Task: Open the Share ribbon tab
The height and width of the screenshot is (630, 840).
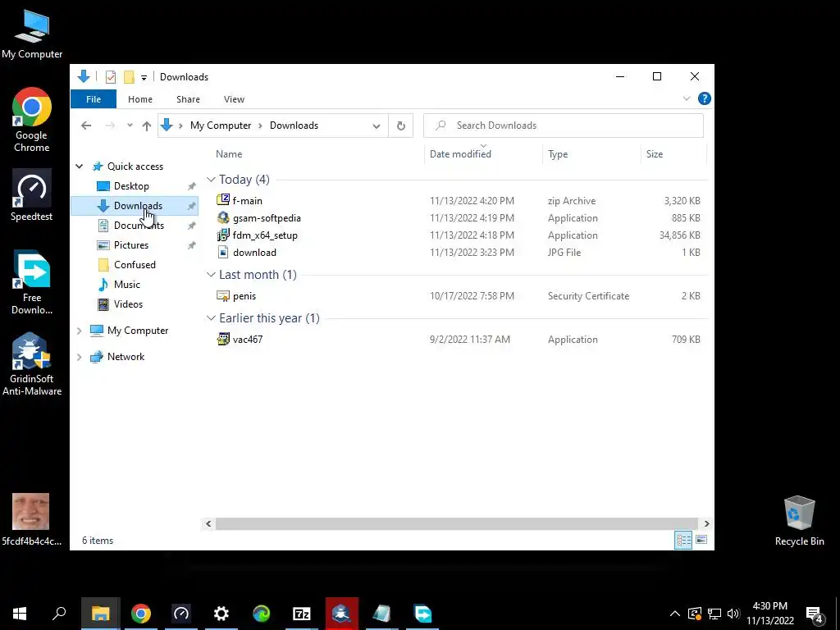Action: coord(188,99)
